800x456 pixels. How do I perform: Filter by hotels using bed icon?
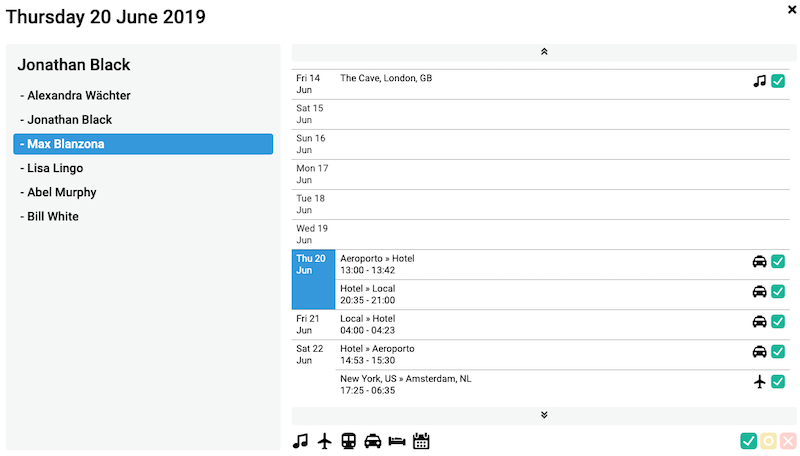point(396,441)
